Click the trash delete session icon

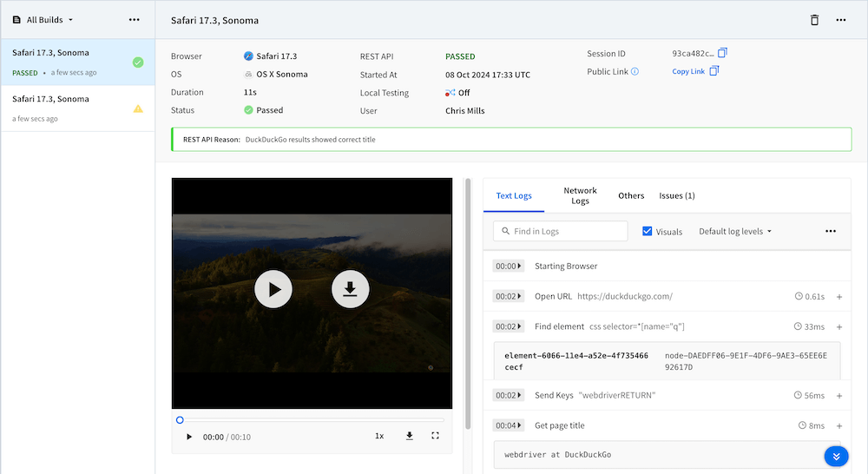[x=814, y=20]
